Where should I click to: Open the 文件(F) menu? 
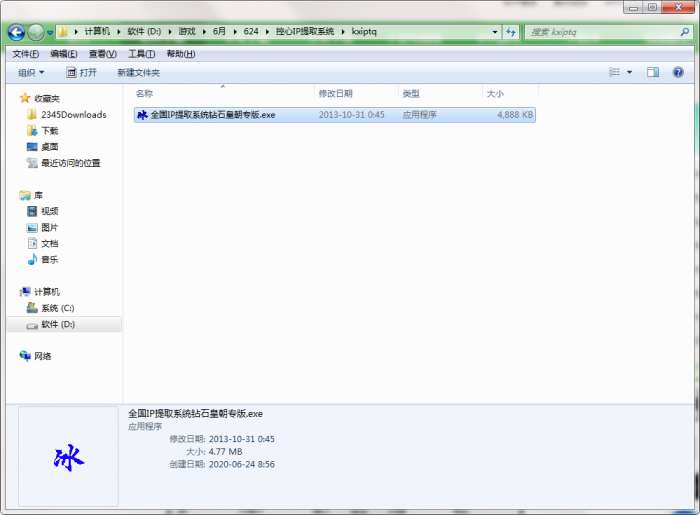pos(25,54)
